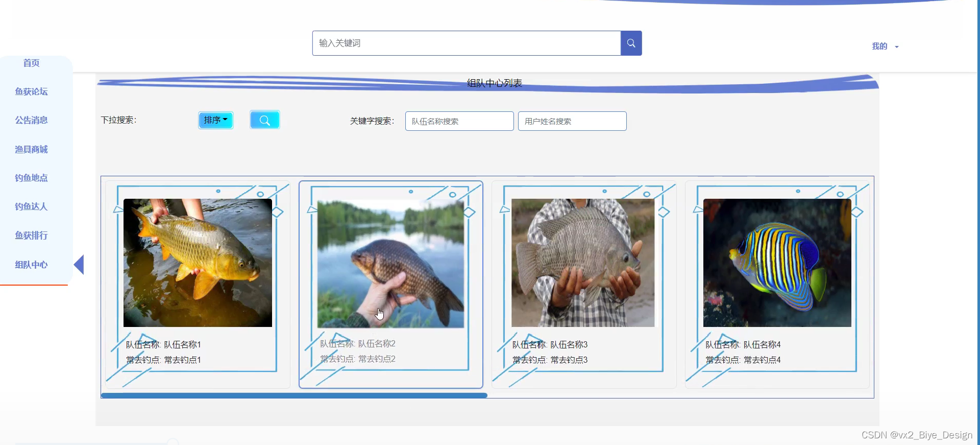Image resolution: width=980 pixels, height=445 pixels.
Task: Open 钓鱼达人 from the sidebar
Action: click(31, 206)
